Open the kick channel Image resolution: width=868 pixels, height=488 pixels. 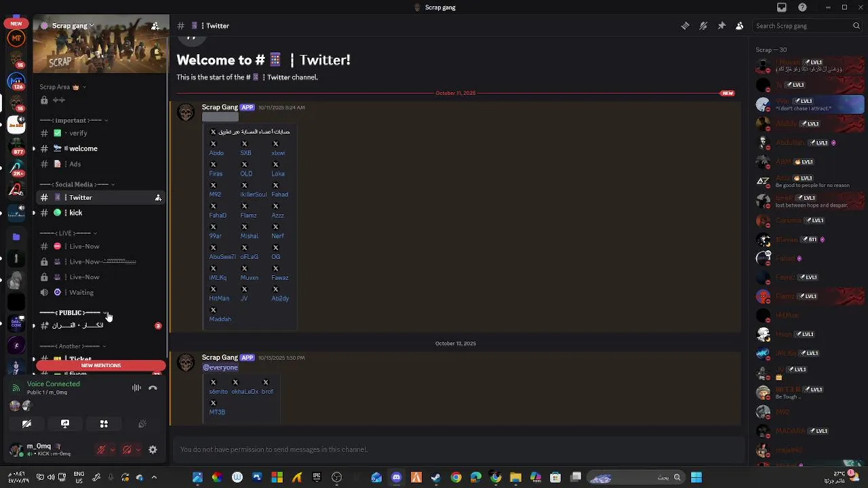tap(100, 213)
